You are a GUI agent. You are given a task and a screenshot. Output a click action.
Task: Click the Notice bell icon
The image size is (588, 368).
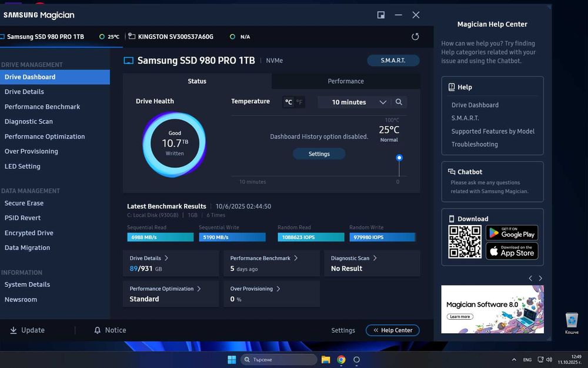click(x=98, y=330)
